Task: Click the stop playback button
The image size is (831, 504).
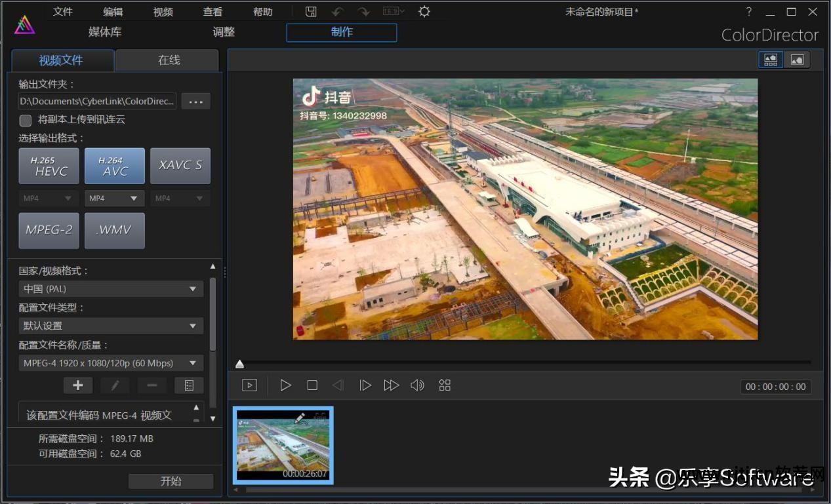Action: (312, 385)
